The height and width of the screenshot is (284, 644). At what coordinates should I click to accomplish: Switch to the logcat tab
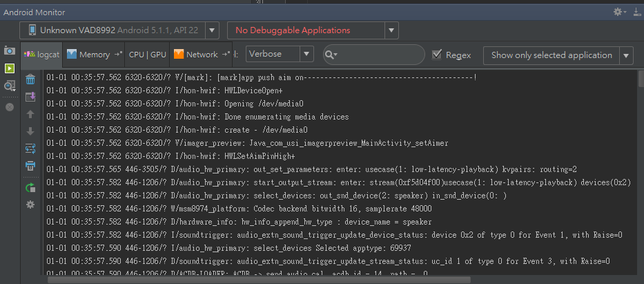(x=41, y=55)
